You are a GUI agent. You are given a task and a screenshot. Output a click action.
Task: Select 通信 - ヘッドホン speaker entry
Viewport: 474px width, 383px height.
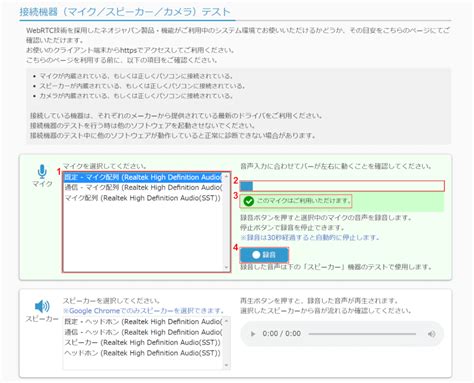click(x=143, y=332)
